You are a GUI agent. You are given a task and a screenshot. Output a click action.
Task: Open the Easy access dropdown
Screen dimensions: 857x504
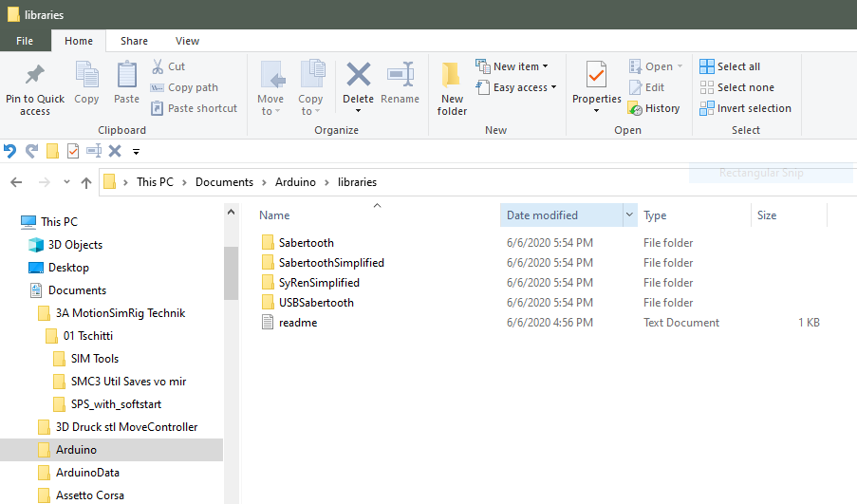[516, 87]
